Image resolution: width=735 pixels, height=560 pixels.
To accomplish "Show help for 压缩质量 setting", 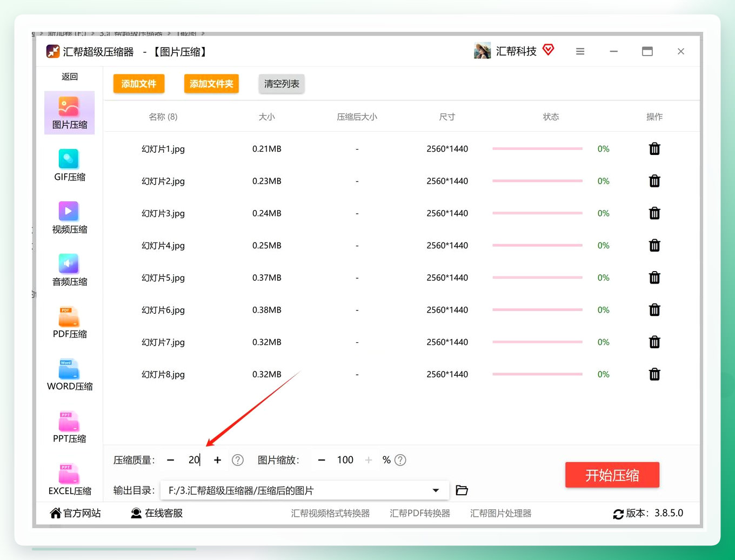I will 238,460.
